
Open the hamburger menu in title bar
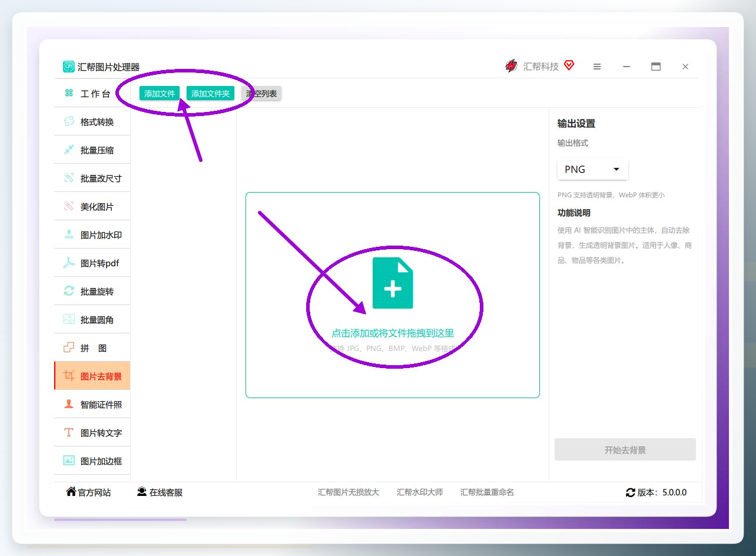point(597,67)
